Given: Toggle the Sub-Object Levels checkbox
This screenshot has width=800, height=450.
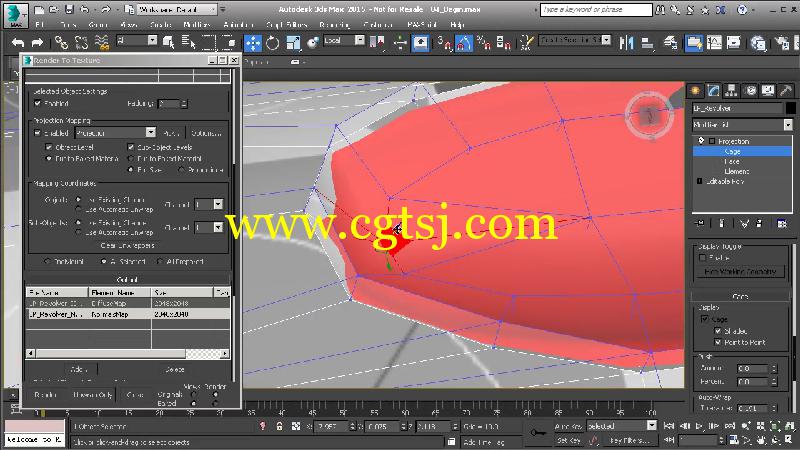Looking at the screenshot, I should pyautogui.click(x=131, y=147).
